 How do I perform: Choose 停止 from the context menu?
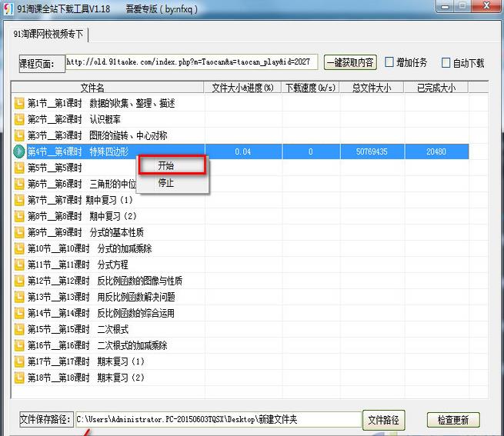click(x=166, y=183)
